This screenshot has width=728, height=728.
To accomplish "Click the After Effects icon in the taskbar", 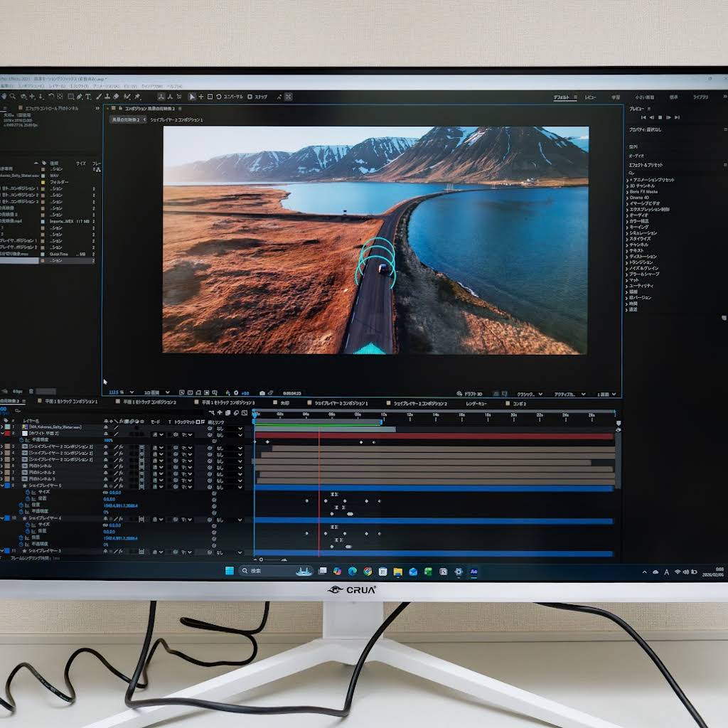I will click(x=473, y=572).
